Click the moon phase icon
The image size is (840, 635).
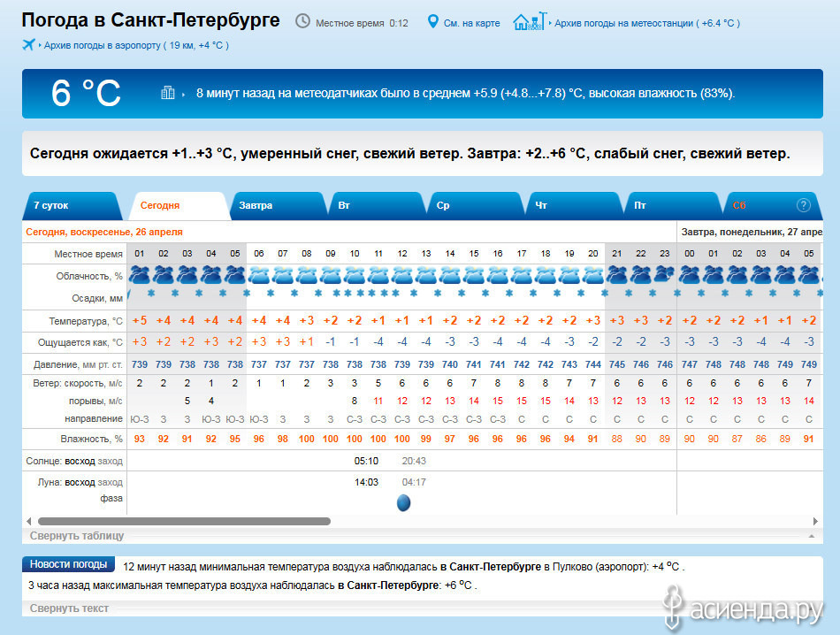[403, 503]
